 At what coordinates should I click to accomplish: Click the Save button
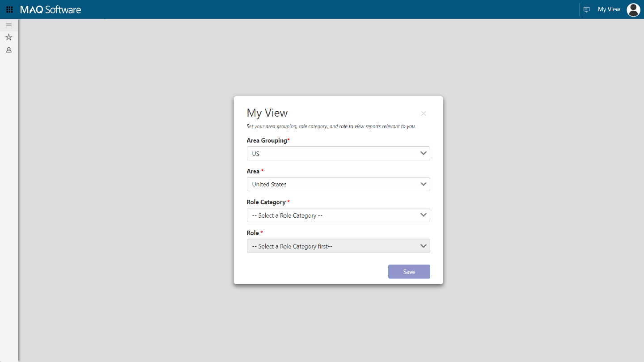point(409,272)
